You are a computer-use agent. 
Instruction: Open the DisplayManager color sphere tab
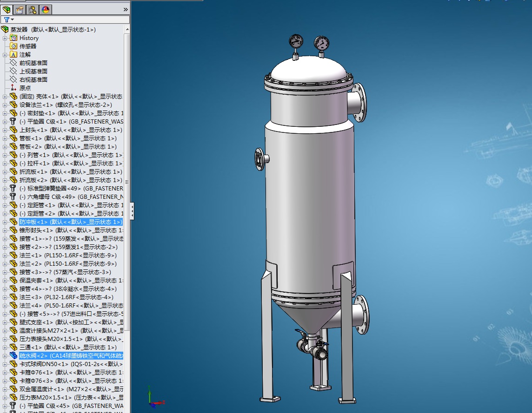(x=46, y=9)
